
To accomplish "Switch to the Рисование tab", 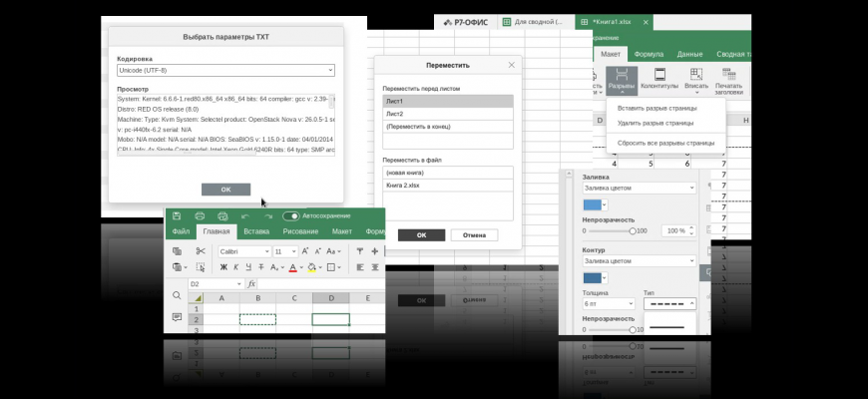I will click(x=300, y=231).
